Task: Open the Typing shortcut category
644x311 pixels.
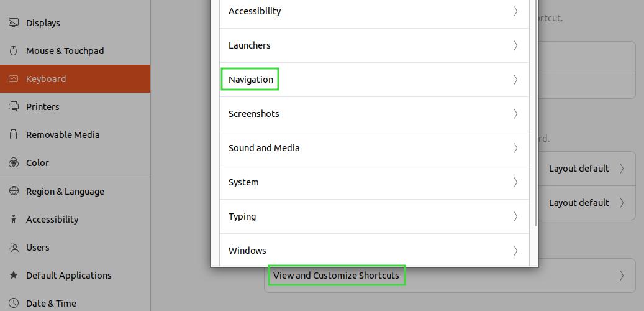Action: (374, 216)
